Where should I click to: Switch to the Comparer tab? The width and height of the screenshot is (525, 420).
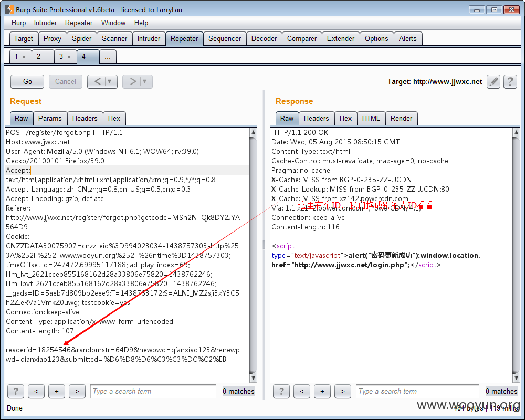tap(302, 38)
